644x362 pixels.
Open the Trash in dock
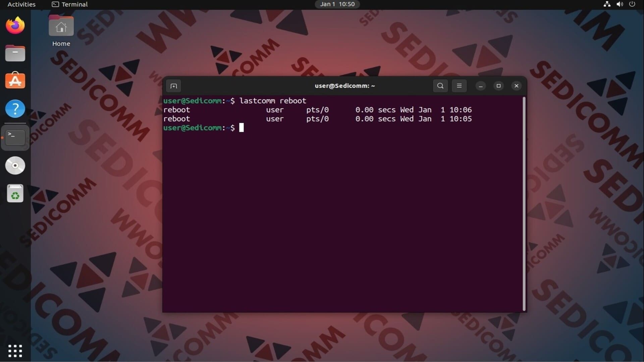tap(15, 194)
